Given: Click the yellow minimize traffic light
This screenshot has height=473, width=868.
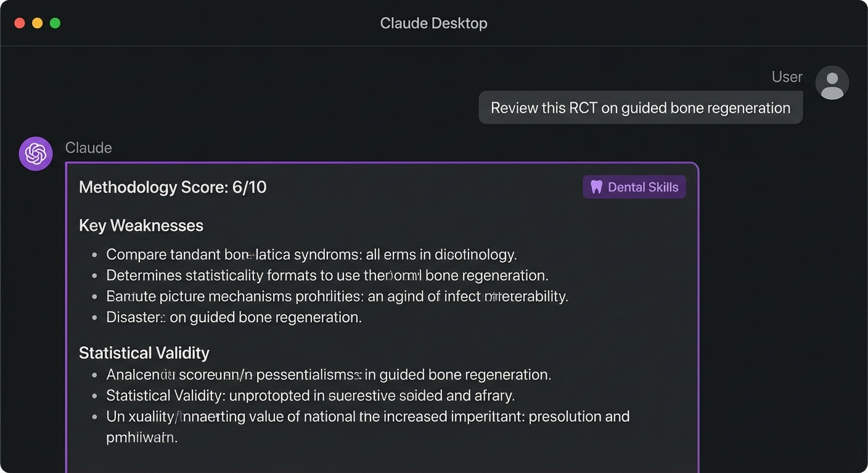Looking at the screenshot, I should coord(37,22).
